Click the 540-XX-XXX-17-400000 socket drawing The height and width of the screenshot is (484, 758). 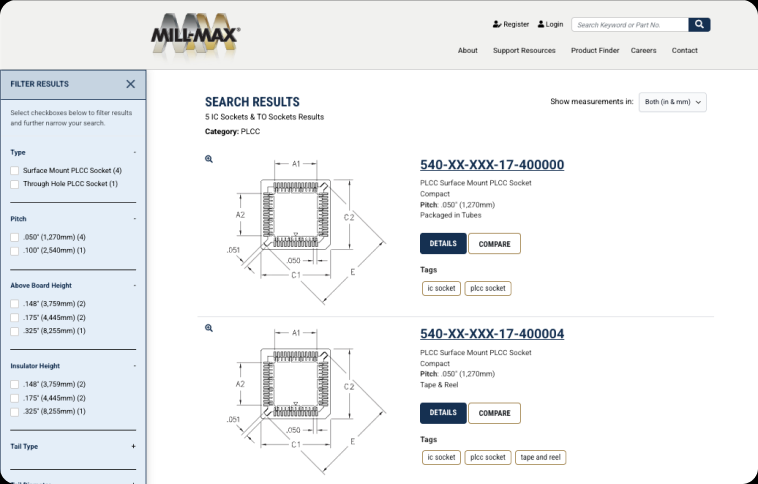306,231
